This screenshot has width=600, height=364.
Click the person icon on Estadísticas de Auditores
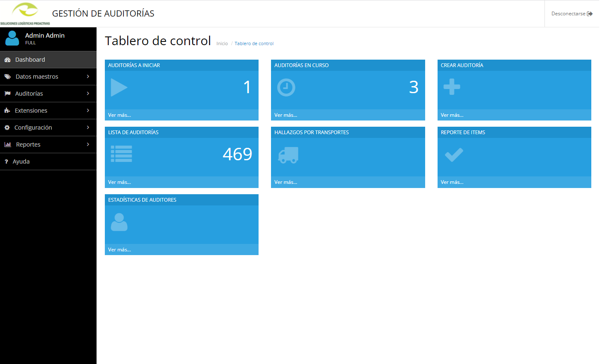coord(119,222)
